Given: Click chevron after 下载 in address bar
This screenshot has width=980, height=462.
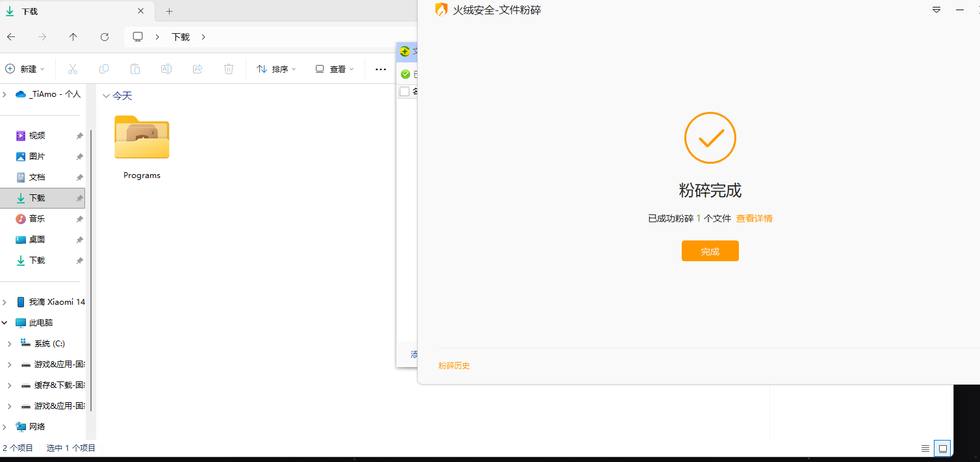Looking at the screenshot, I should click(x=203, y=37).
